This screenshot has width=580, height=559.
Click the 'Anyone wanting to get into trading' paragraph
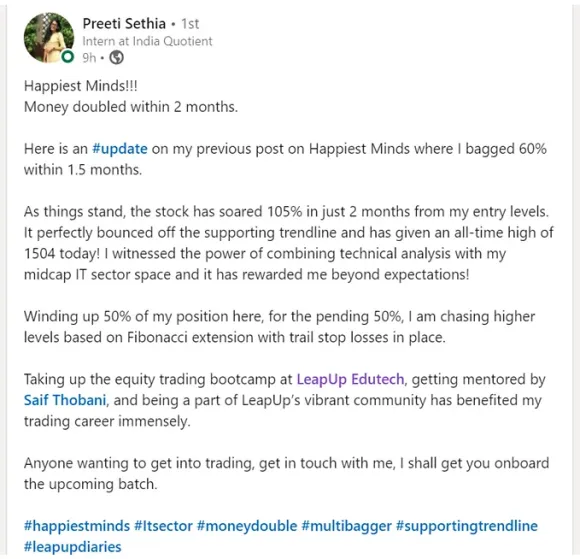(x=287, y=474)
